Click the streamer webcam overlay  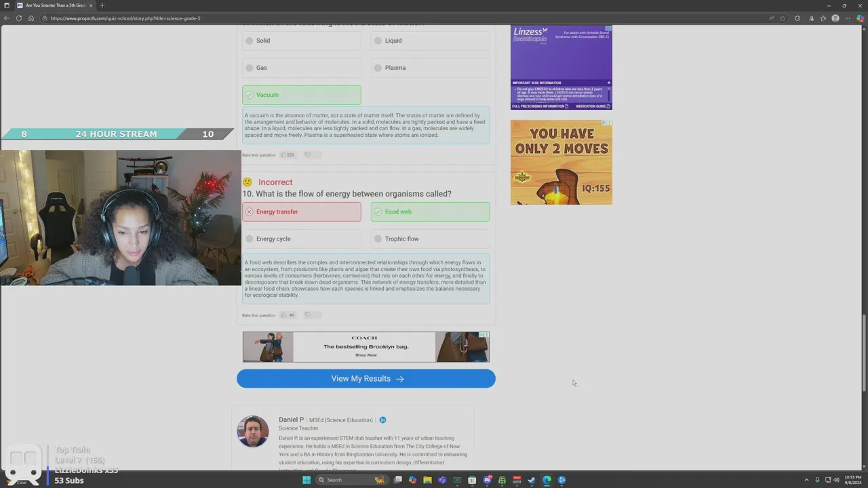coord(121,218)
